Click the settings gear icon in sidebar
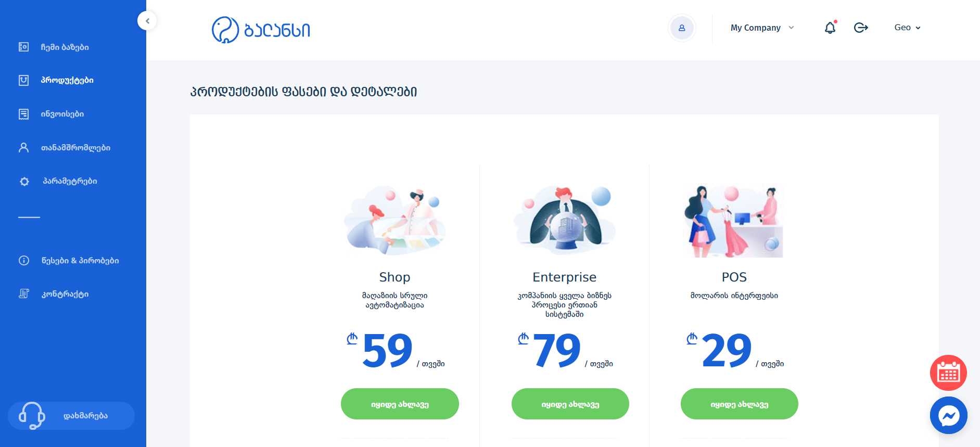The height and width of the screenshot is (447, 980). coord(24,181)
